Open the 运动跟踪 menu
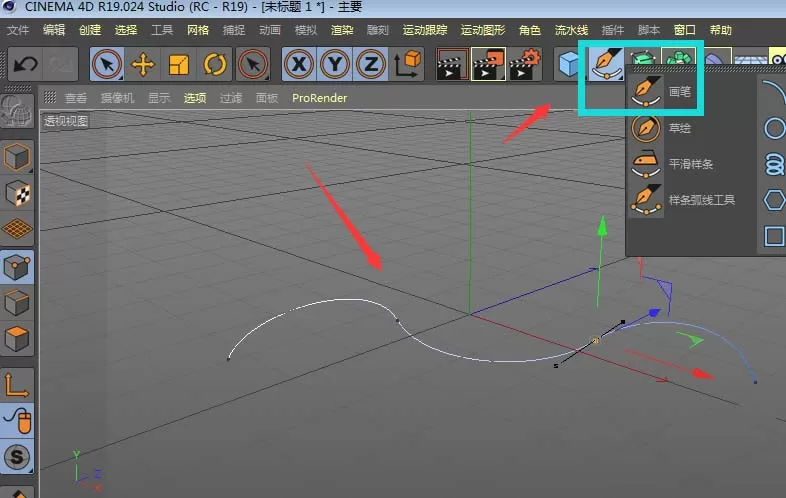The width and height of the screenshot is (786, 498). [425, 30]
